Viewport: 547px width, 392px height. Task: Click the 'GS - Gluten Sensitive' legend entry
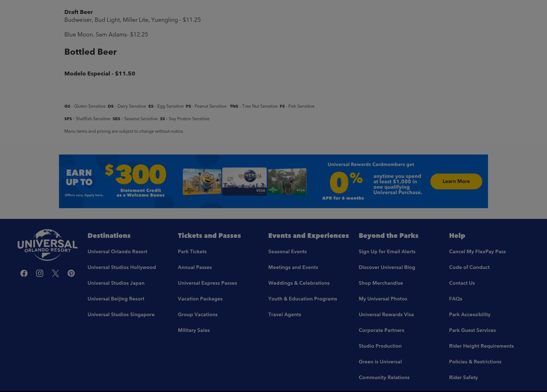85,106
